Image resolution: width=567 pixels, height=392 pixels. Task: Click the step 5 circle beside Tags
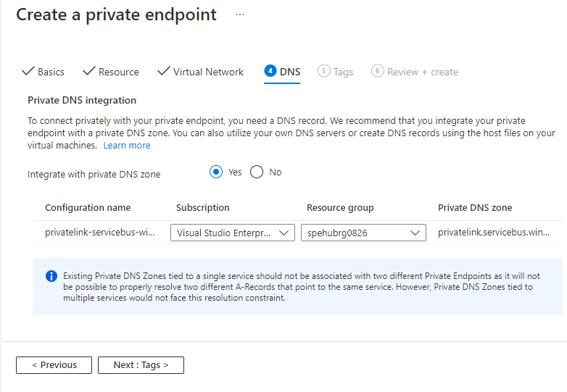point(323,71)
